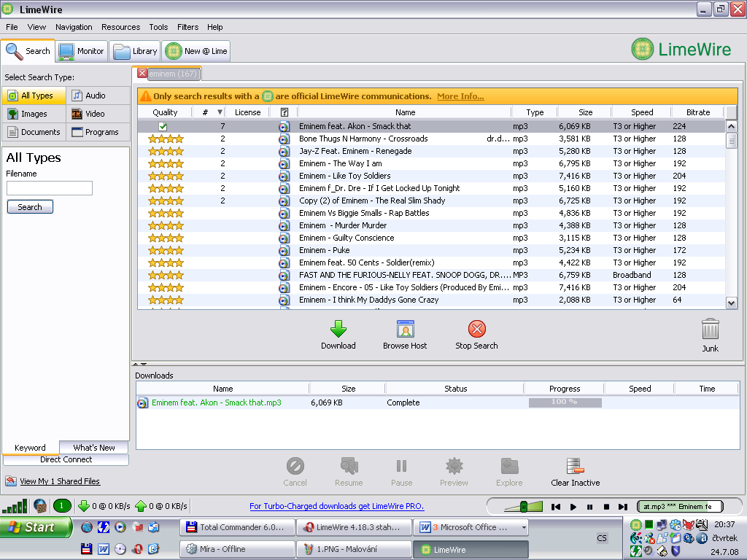Click the Browse Host icon

[405, 330]
